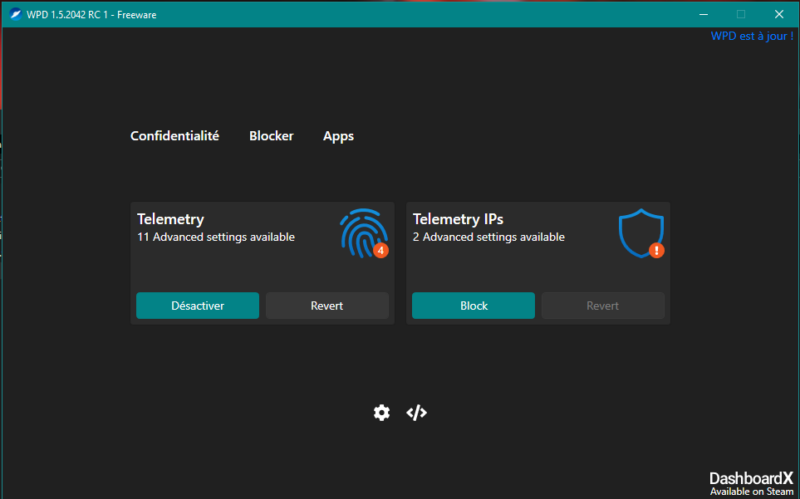Click the Telemetry fingerprint icon
This screenshot has width=800, height=499.
(360, 230)
